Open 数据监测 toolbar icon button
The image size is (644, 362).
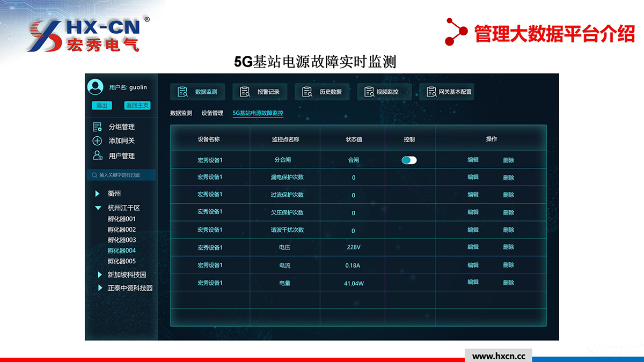182,92
